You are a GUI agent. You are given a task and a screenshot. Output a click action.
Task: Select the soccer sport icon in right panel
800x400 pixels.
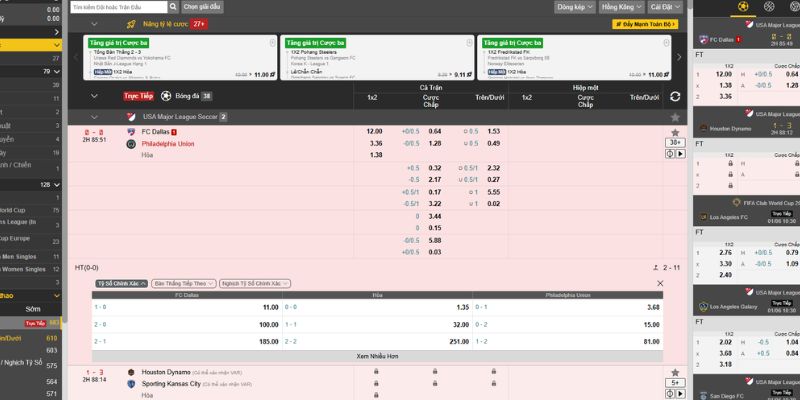pos(743,7)
